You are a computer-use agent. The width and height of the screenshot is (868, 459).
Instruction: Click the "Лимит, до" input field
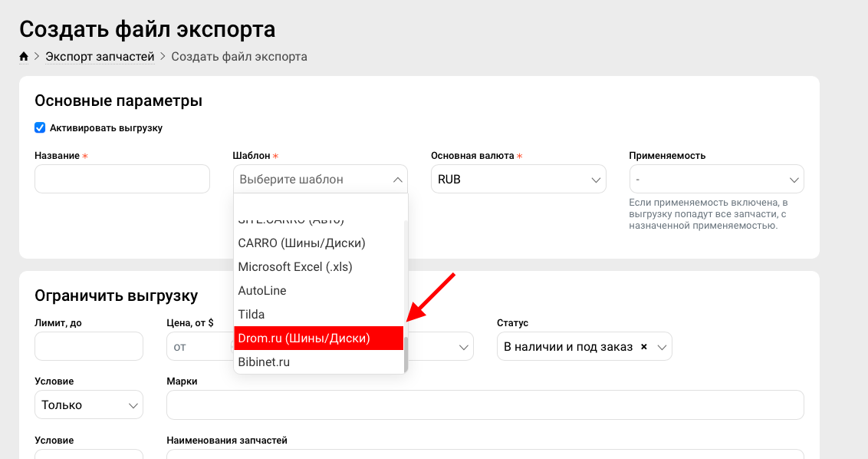click(88, 346)
